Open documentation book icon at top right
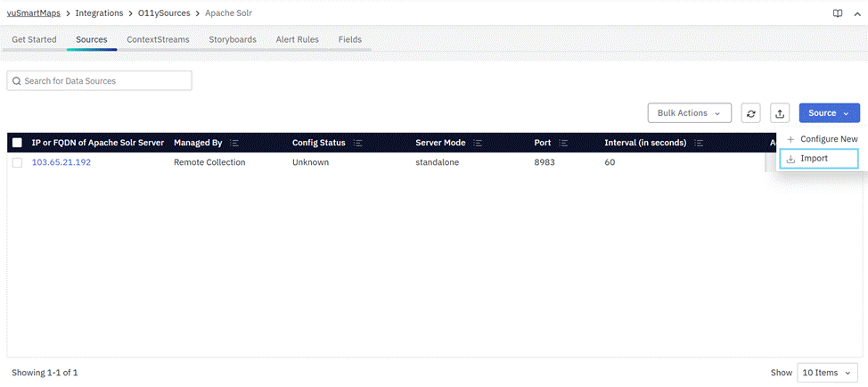 click(x=838, y=13)
